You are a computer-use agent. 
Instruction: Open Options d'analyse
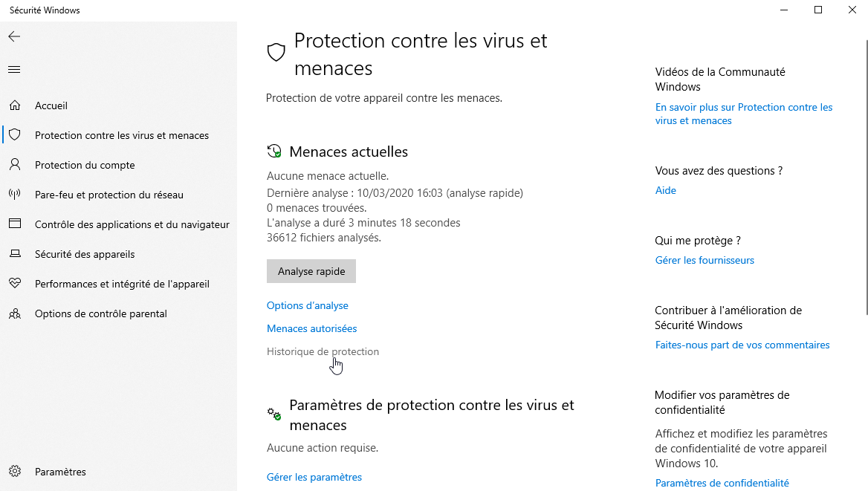pos(307,305)
